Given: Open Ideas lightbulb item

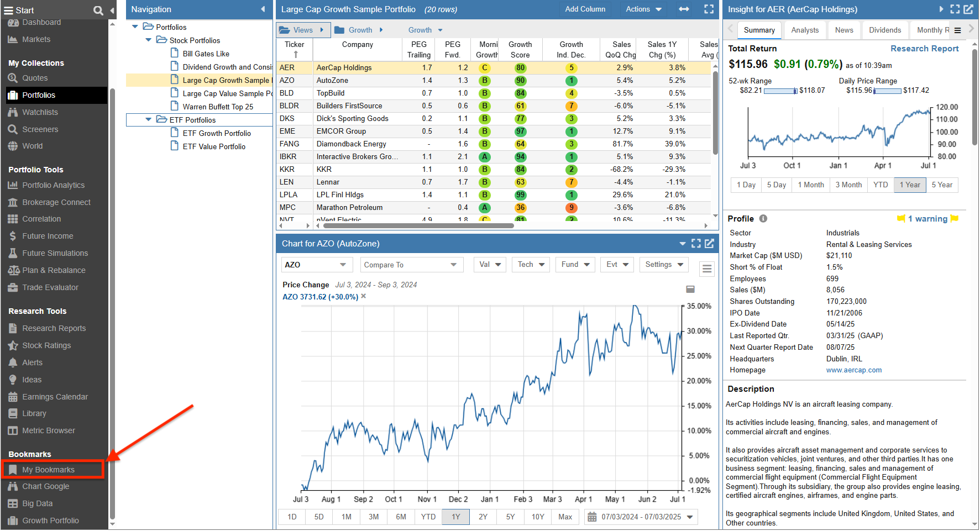Looking at the screenshot, I should pos(32,380).
